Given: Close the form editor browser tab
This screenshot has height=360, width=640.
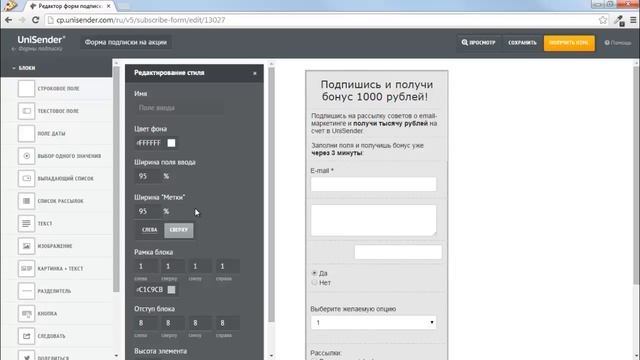Looking at the screenshot, I should click(109, 6).
